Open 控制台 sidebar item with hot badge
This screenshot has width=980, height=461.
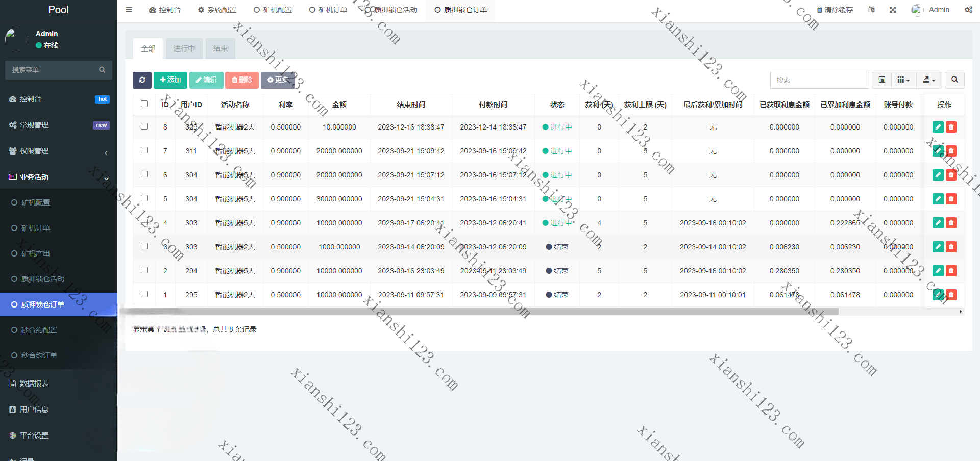(59, 99)
